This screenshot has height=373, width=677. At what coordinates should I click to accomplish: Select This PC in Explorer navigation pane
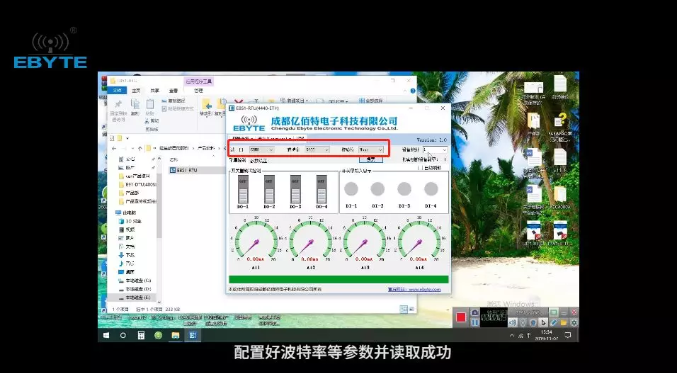point(126,213)
